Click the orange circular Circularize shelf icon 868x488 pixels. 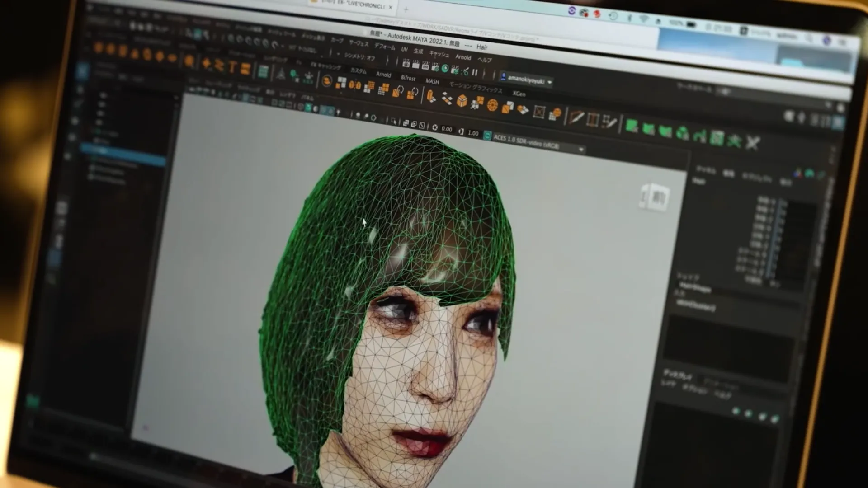click(x=492, y=105)
